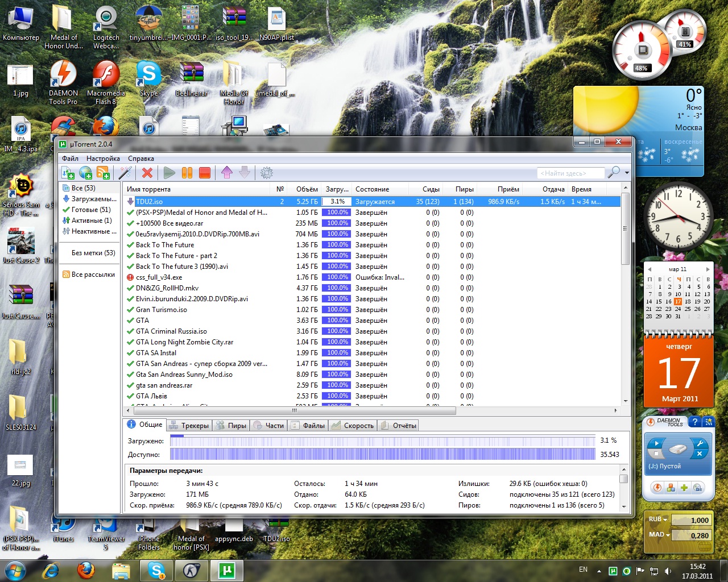Click the DAEMON Tools gadget help question mark
The height and width of the screenshot is (582, 728).
694,422
